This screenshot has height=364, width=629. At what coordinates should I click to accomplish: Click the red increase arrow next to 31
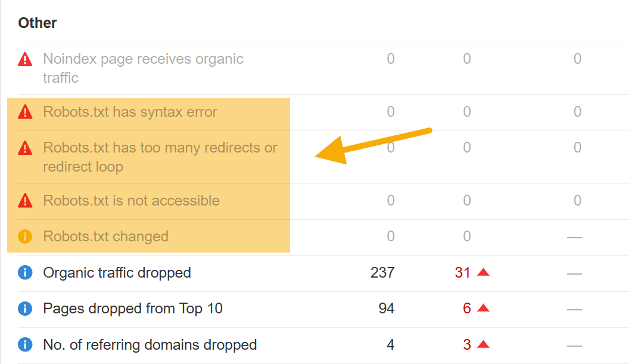click(x=482, y=272)
